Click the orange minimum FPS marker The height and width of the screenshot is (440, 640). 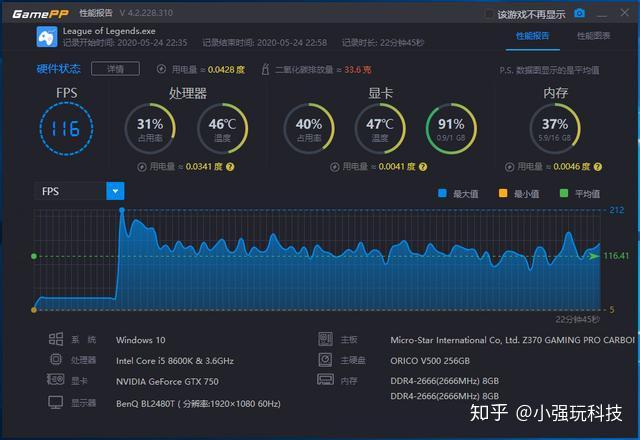pos(34,310)
